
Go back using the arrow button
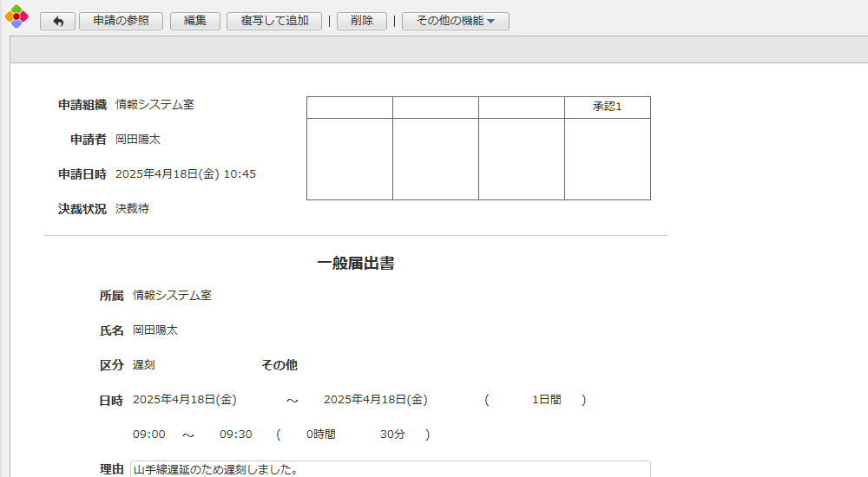pyautogui.click(x=57, y=21)
